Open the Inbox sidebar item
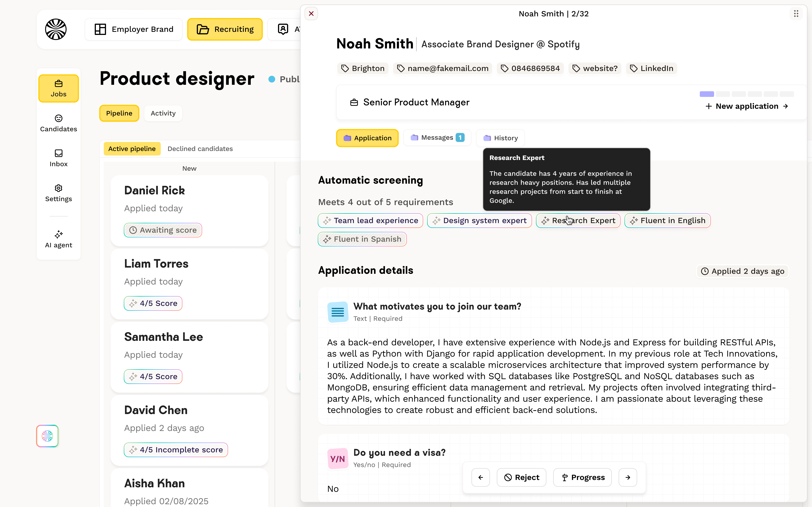 click(58, 158)
